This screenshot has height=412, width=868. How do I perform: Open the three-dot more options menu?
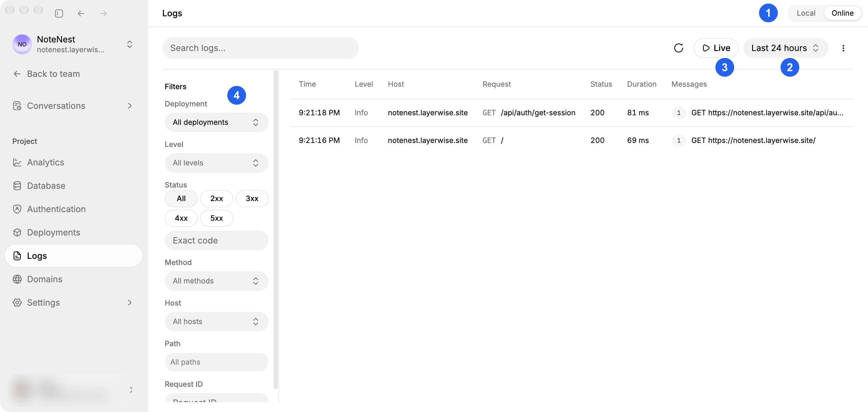(x=843, y=48)
